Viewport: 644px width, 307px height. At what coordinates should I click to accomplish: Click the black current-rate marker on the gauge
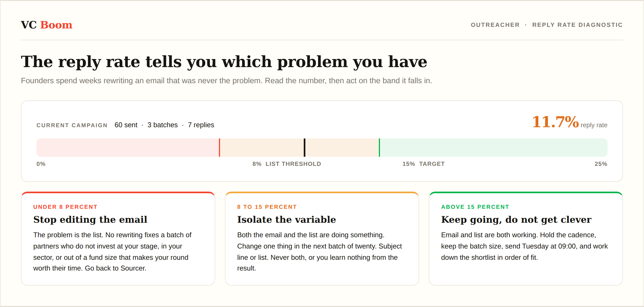[x=305, y=148]
